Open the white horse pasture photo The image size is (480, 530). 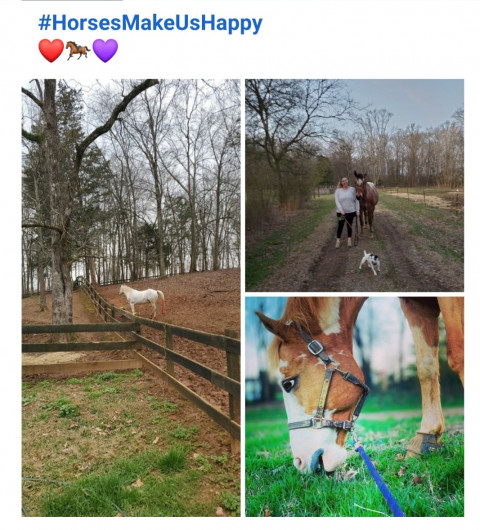pyautogui.click(x=131, y=298)
